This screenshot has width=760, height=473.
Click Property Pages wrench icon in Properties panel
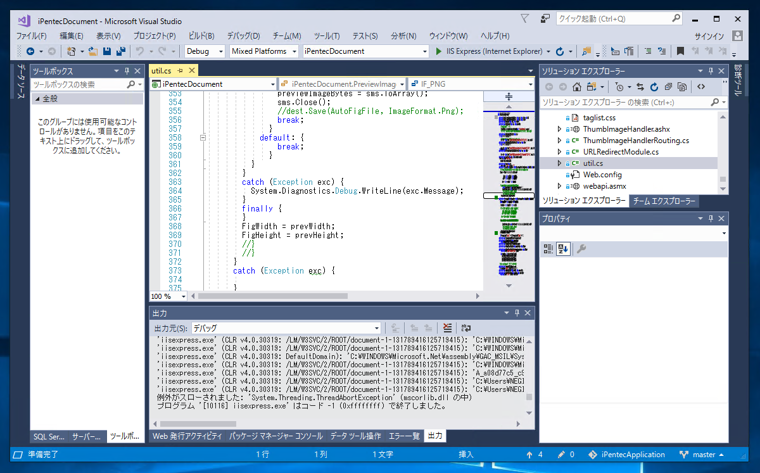coord(581,249)
